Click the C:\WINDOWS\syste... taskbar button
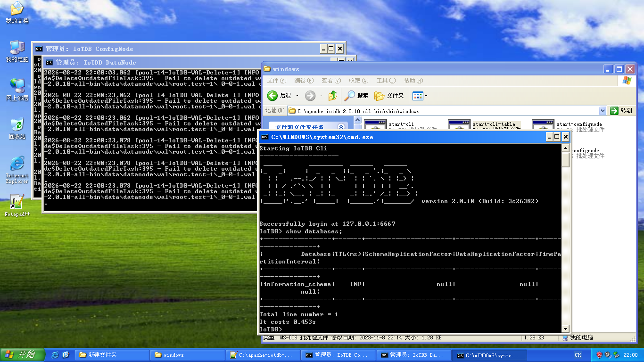644x362 pixels. [489, 355]
